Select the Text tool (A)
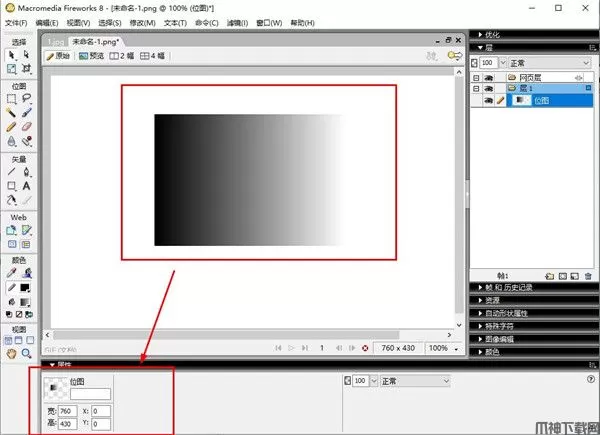Screen dimensions: 600x435 click(26, 186)
